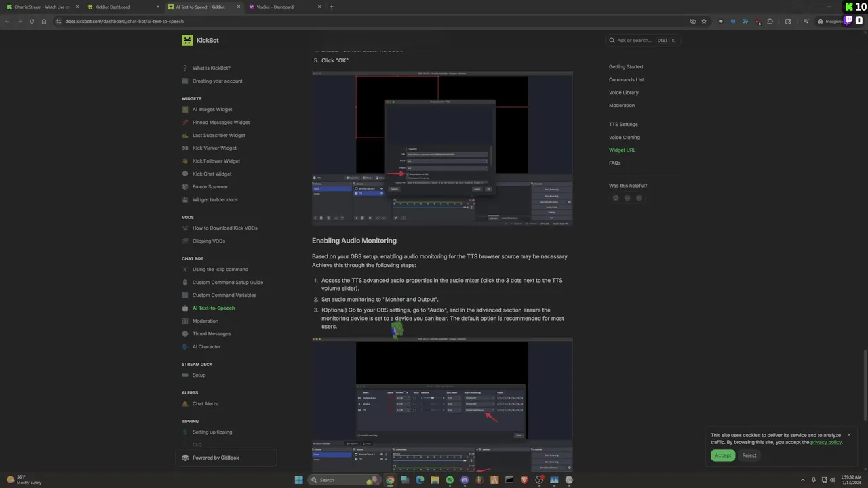Click the AI Images Widget icon

[185, 110]
